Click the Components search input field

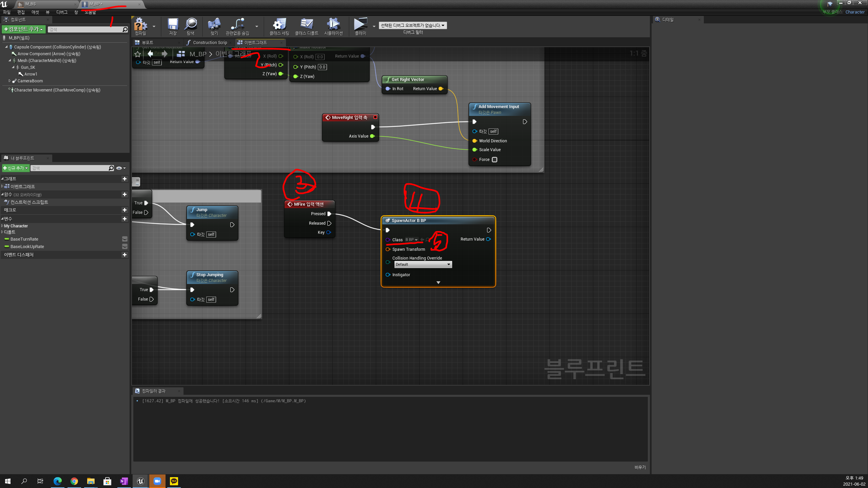click(x=85, y=29)
